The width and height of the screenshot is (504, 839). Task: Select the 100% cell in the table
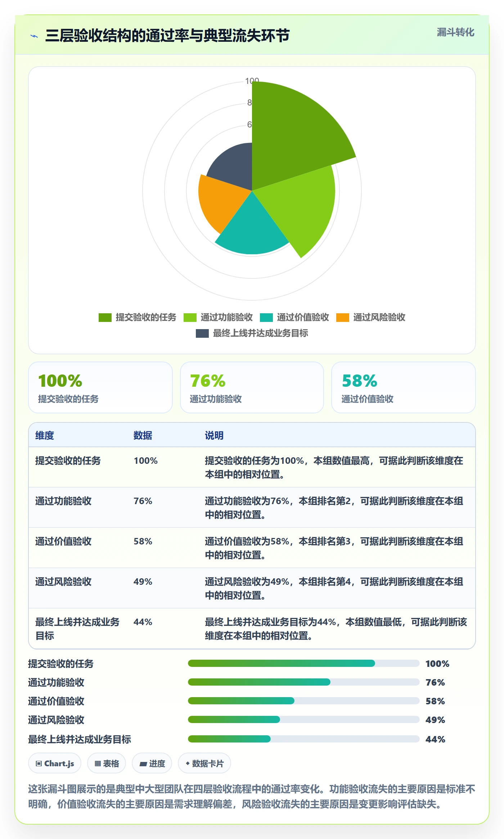click(146, 461)
